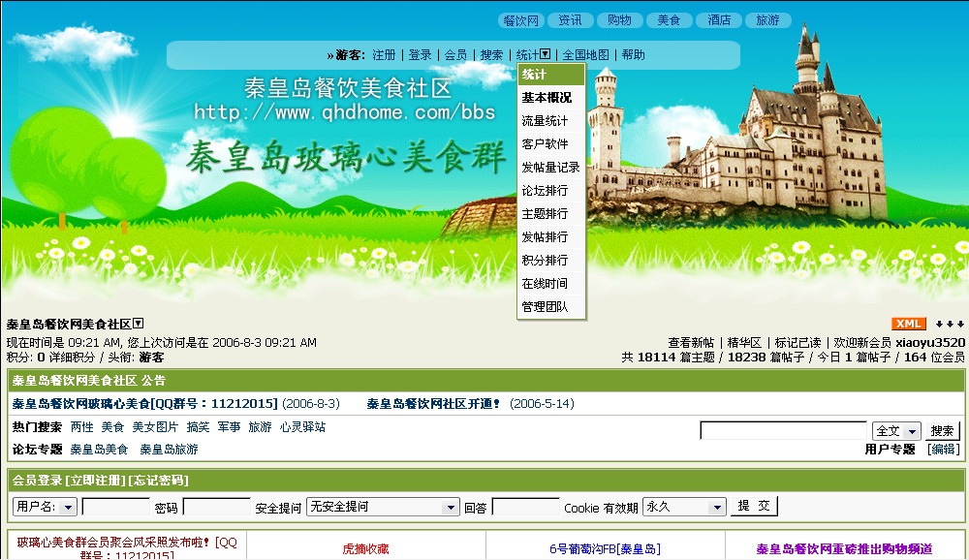Click the three-diamond icon beside XML
969x560 pixels.
[x=950, y=324]
